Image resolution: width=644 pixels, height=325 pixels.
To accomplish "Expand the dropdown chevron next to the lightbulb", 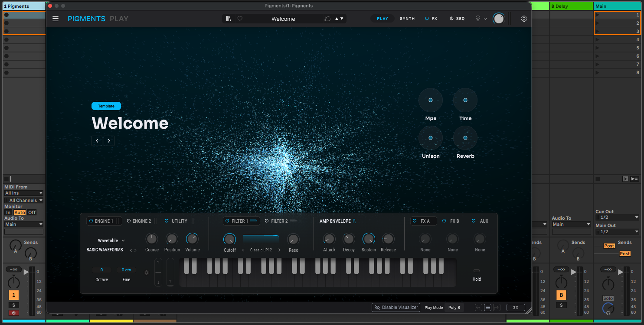I will click(485, 19).
